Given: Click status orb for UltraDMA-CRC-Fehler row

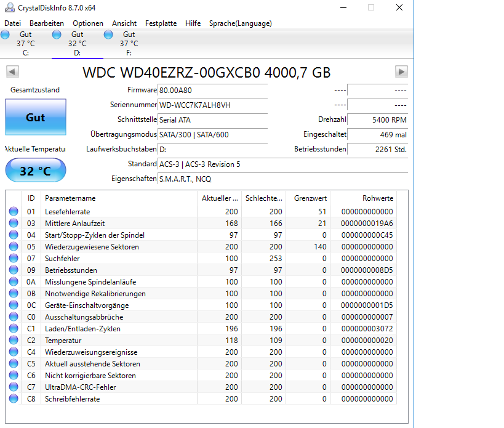Looking at the screenshot, I should tap(14, 387).
